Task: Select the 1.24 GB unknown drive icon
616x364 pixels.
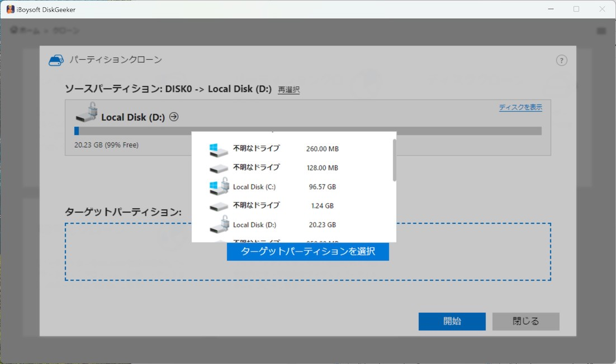Action: point(219,207)
